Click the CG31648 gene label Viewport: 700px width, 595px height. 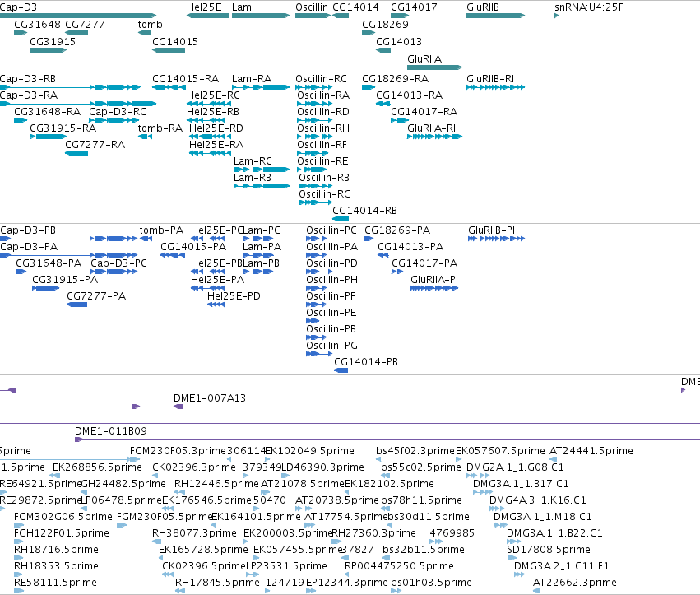pos(37,25)
